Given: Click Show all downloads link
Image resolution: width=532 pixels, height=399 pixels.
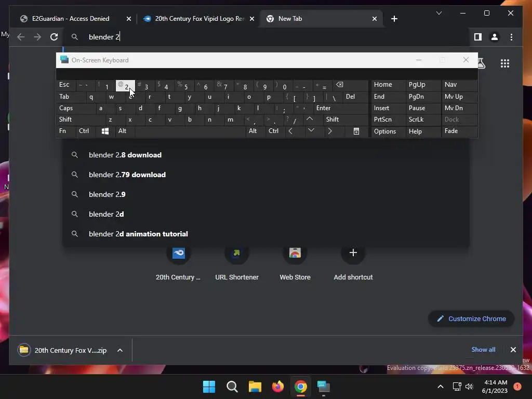Looking at the screenshot, I should 483,350.
